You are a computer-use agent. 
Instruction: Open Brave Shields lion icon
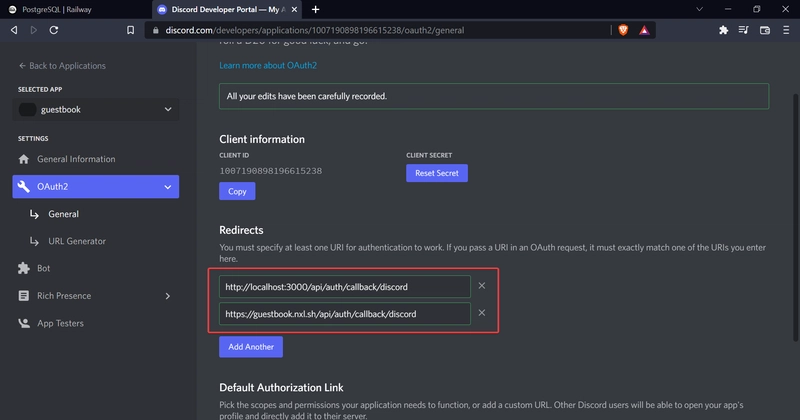(x=623, y=30)
